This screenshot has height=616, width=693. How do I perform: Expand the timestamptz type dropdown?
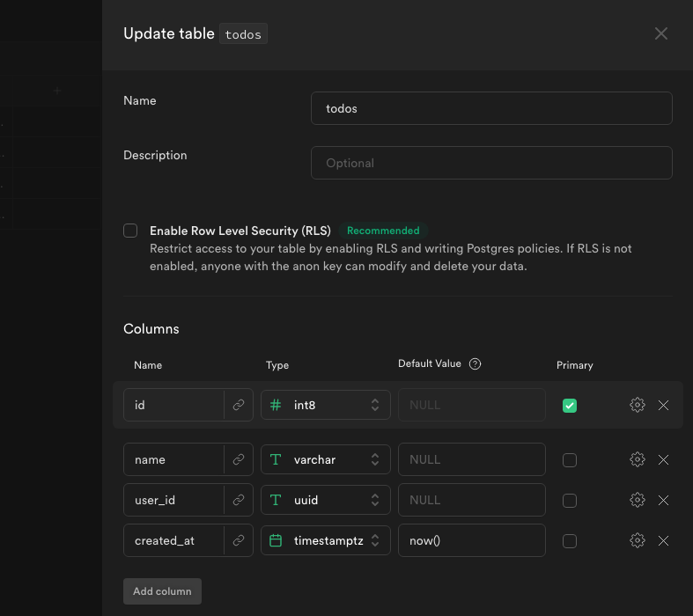[326, 540]
